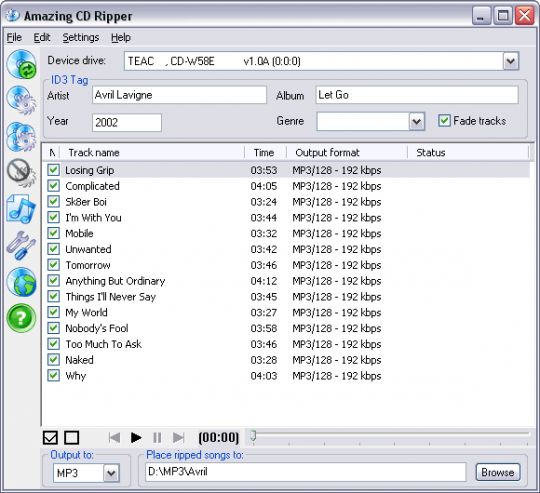Click the multi-disc rip icon in sidebar
The image size is (540, 493).
[x=21, y=137]
